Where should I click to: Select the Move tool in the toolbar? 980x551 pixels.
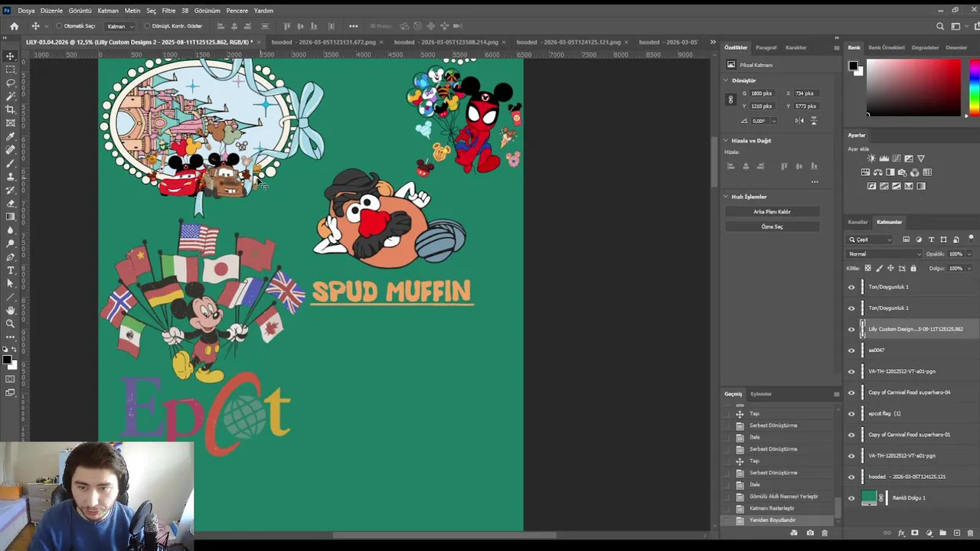pyautogui.click(x=11, y=56)
